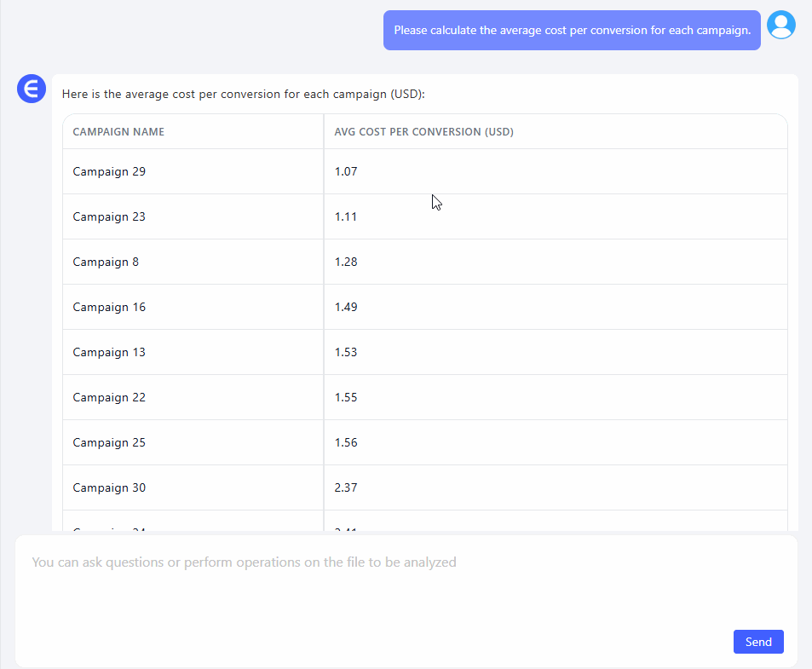The width and height of the screenshot is (812, 669).
Task: Select the Campaign 29 name cell
Action: point(109,171)
